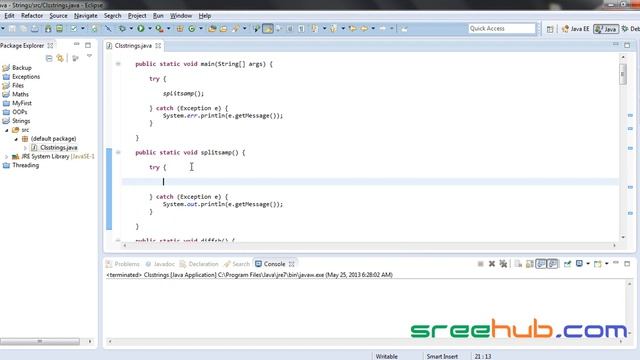This screenshot has height=360, width=640.
Task: Click the overview ruler marker near top
Action: pyautogui.click(x=630, y=116)
